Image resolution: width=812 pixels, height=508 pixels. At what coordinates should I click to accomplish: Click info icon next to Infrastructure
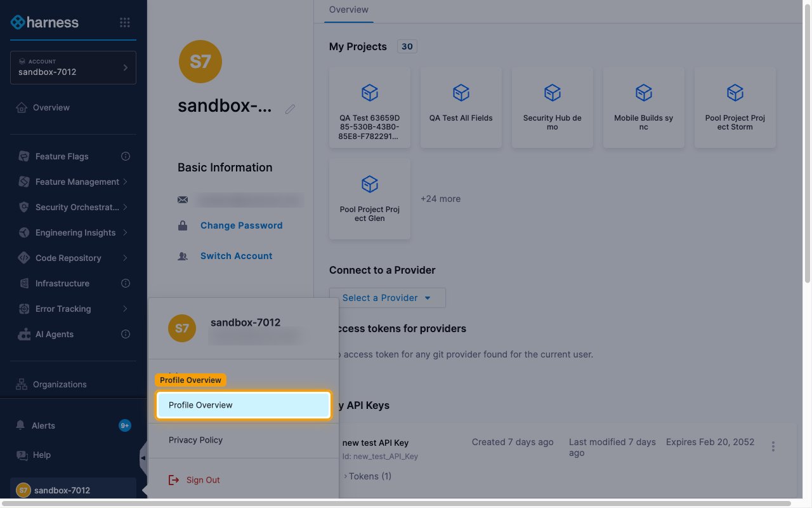coord(126,283)
